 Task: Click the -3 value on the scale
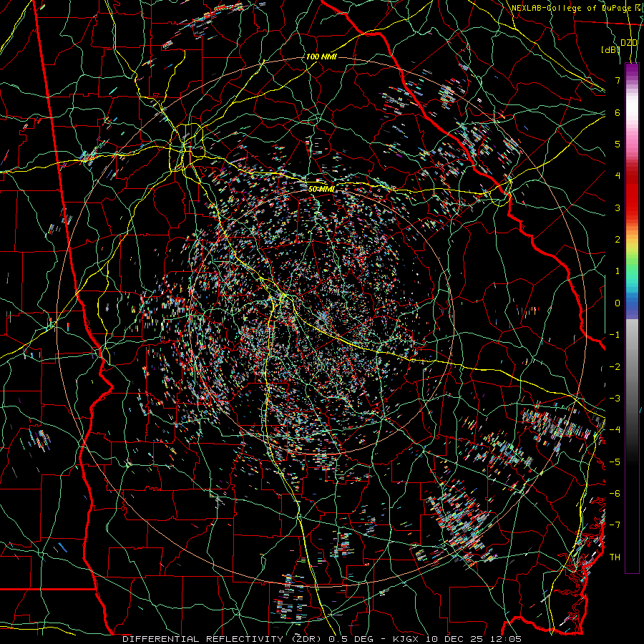(615, 399)
